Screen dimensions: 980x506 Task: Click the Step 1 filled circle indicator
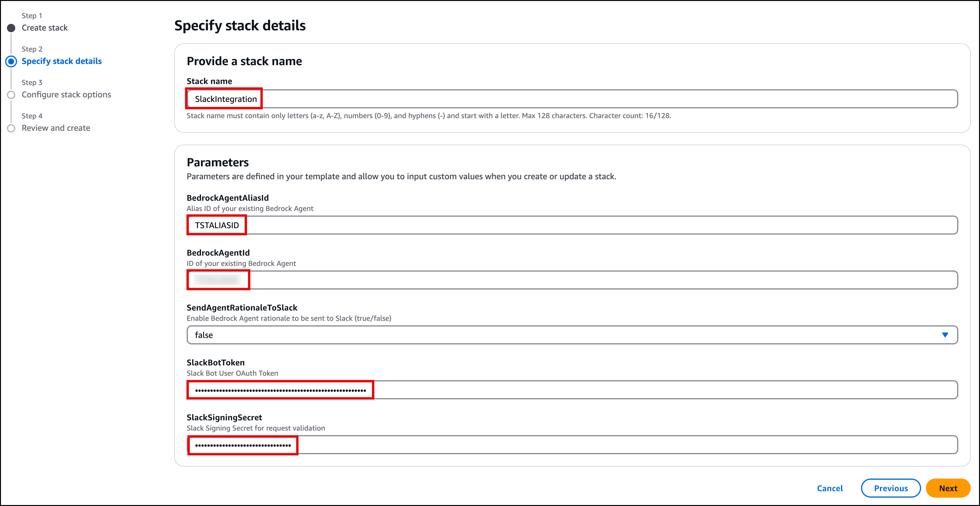click(x=11, y=27)
